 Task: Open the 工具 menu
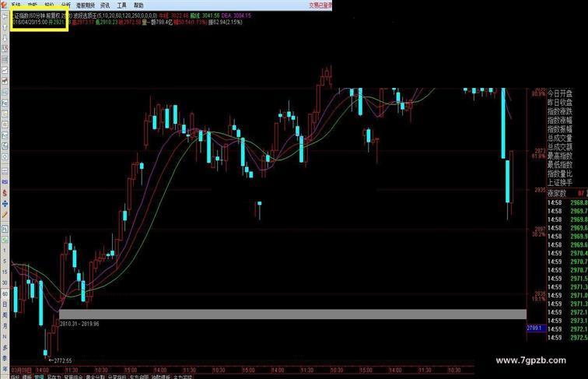tap(122, 5)
